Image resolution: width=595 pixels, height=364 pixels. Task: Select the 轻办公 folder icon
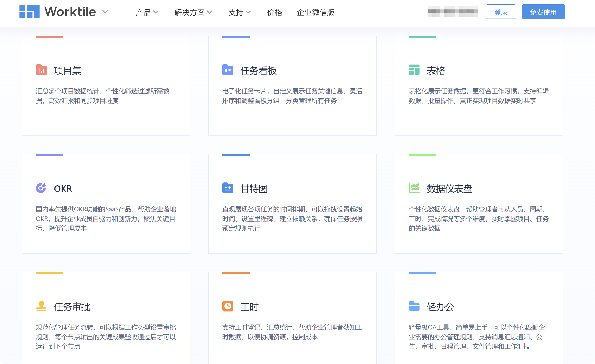[414, 306]
